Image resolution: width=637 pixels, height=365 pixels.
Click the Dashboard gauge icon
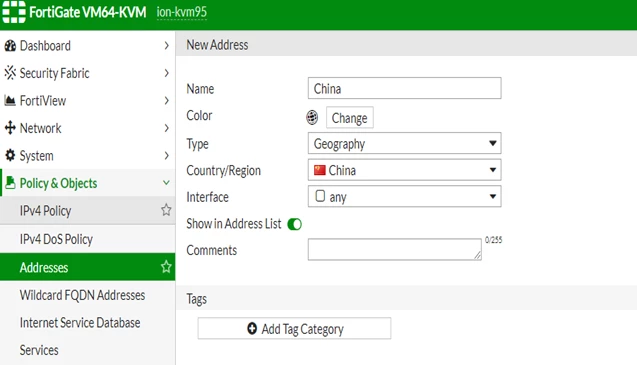click(x=10, y=46)
